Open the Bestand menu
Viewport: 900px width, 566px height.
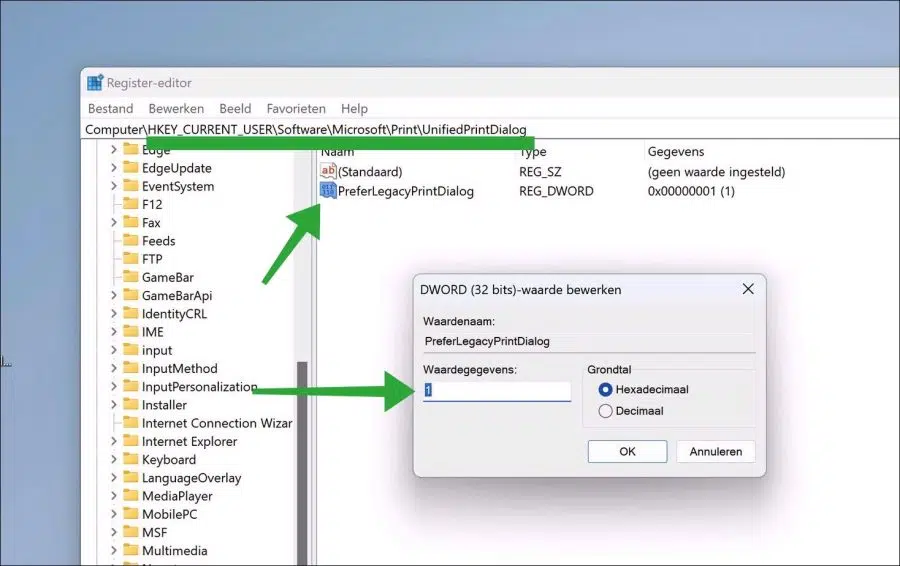pyautogui.click(x=110, y=108)
